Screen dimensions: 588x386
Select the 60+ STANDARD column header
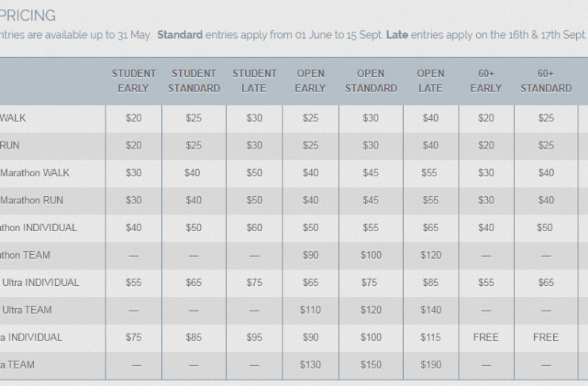tap(546, 81)
